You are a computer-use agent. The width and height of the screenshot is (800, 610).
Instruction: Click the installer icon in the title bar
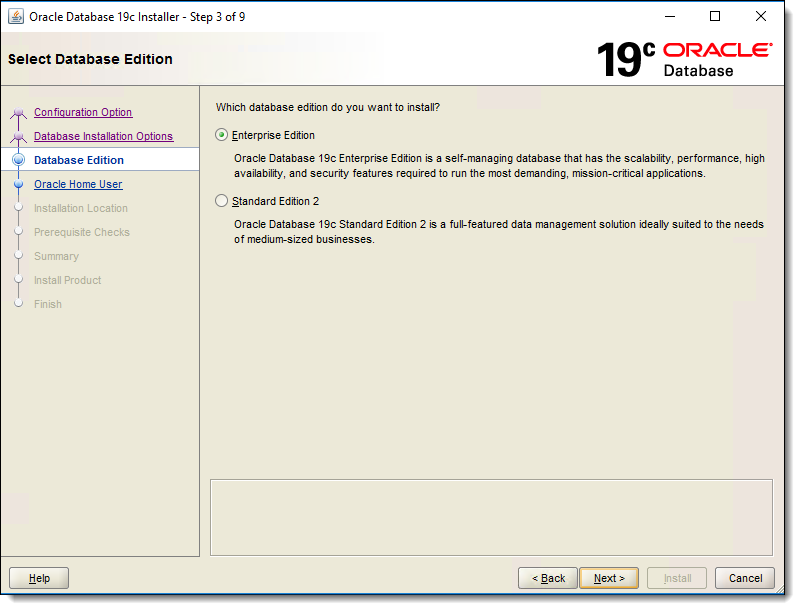tap(16, 16)
